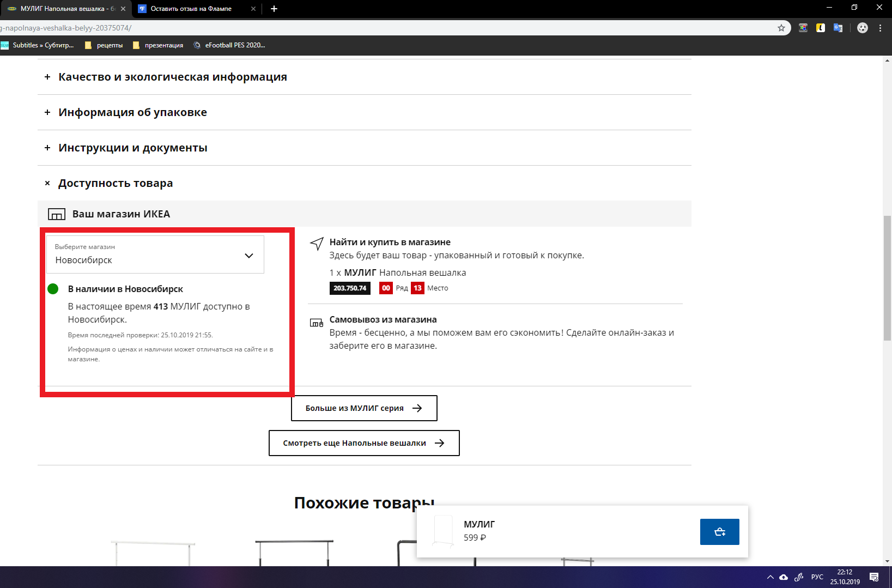Click the 599 ₽ price in sticky bar

coord(475,538)
